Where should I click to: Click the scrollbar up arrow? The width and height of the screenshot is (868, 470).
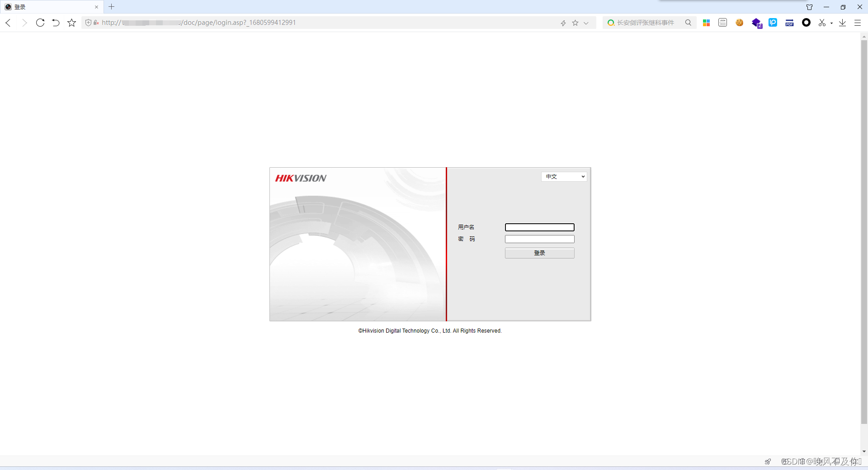point(864,36)
